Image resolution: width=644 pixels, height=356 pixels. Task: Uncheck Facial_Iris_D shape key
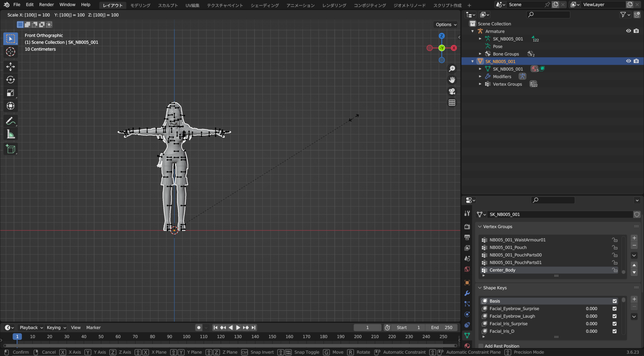click(x=614, y=332)
